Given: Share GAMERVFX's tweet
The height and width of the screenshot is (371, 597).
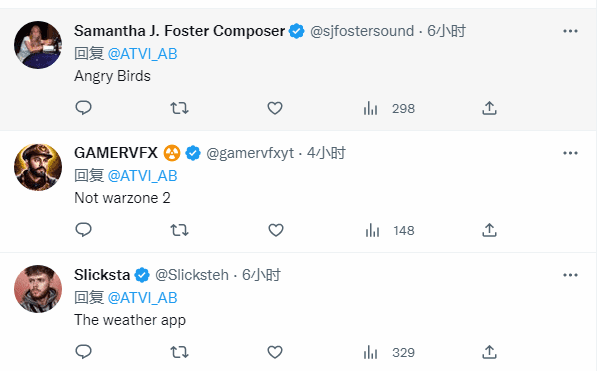Looking at the screenshot, I should [489, 230].
